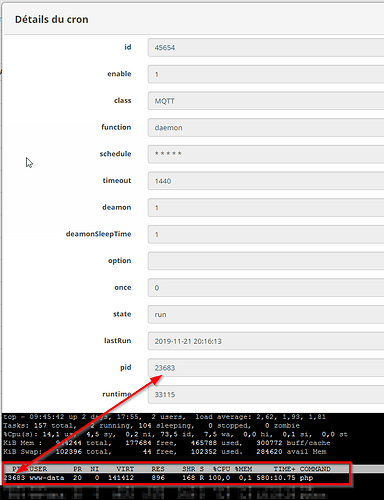Click the id field showing 45654
This screenshot has height=500, width=384.
tap(266, 47)
